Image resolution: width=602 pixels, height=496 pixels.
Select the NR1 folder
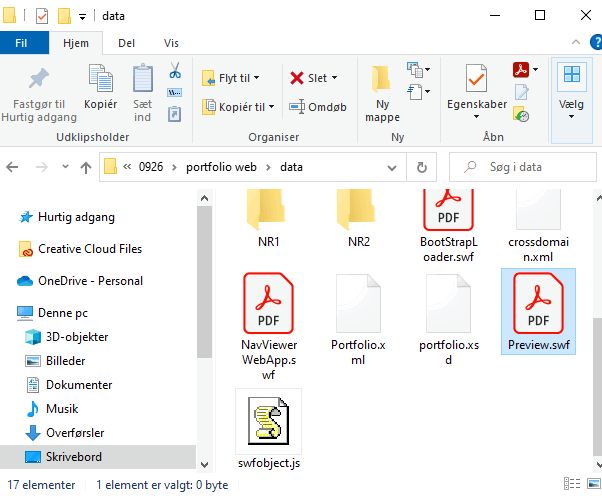pyautogui.click(x=269, y=218)
